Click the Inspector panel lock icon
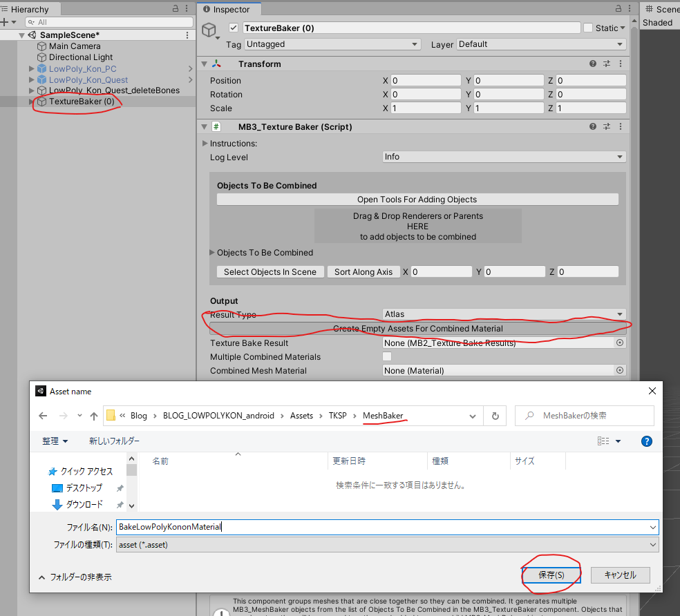 coord(618,8)
